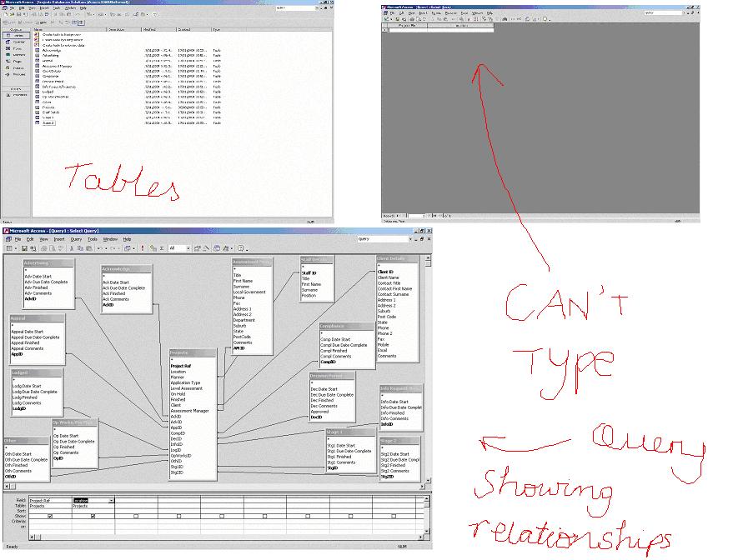Screen dimensions: 743x560
Task: Open the Insert menu in query window
Action: coord(58,239)
